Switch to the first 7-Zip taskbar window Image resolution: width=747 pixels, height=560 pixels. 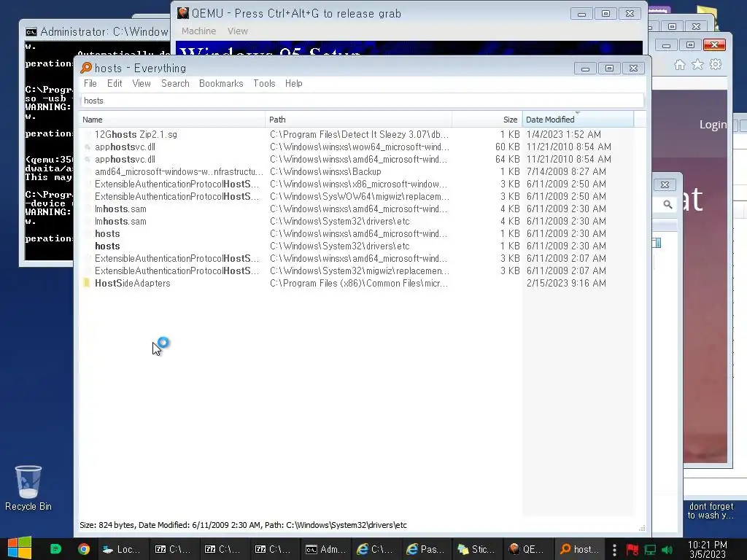pos(173,549)
